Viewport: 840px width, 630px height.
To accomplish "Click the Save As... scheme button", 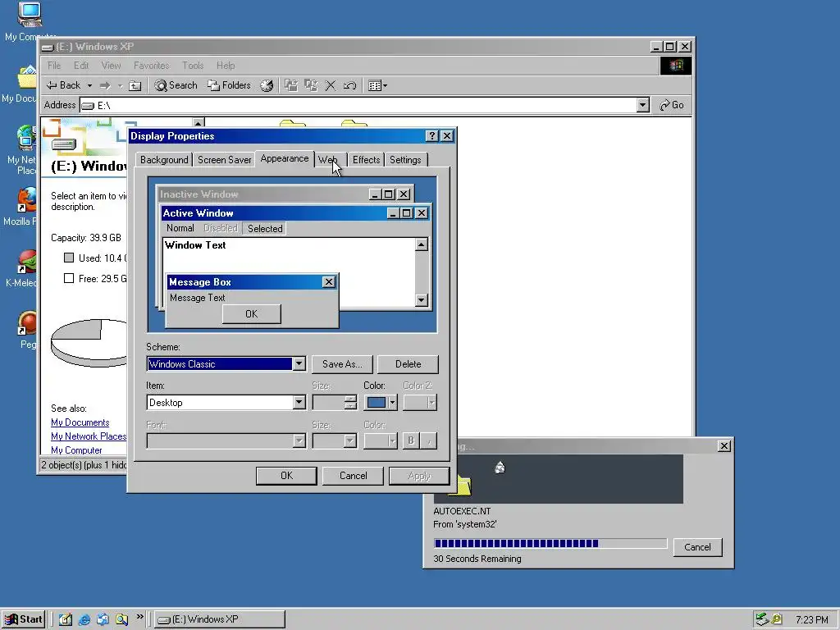I will pyautogui.click(x=342, y=364).
